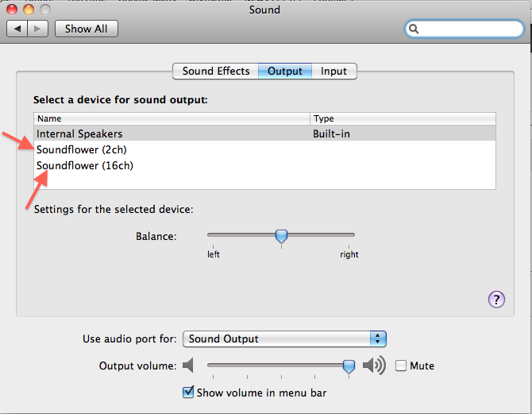The image size is (532, 414).
Task: Switch to the Input tab
Action: point(333,71)
